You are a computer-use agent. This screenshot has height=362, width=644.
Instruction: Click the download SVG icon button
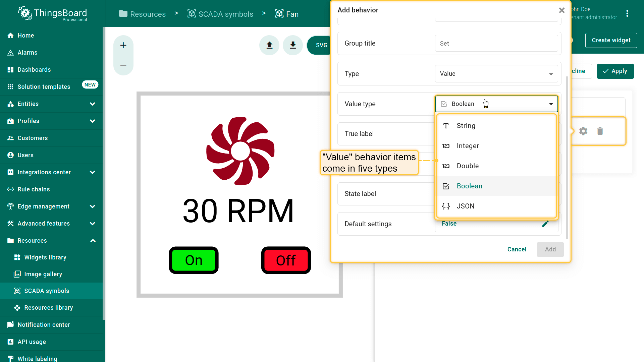293,45
